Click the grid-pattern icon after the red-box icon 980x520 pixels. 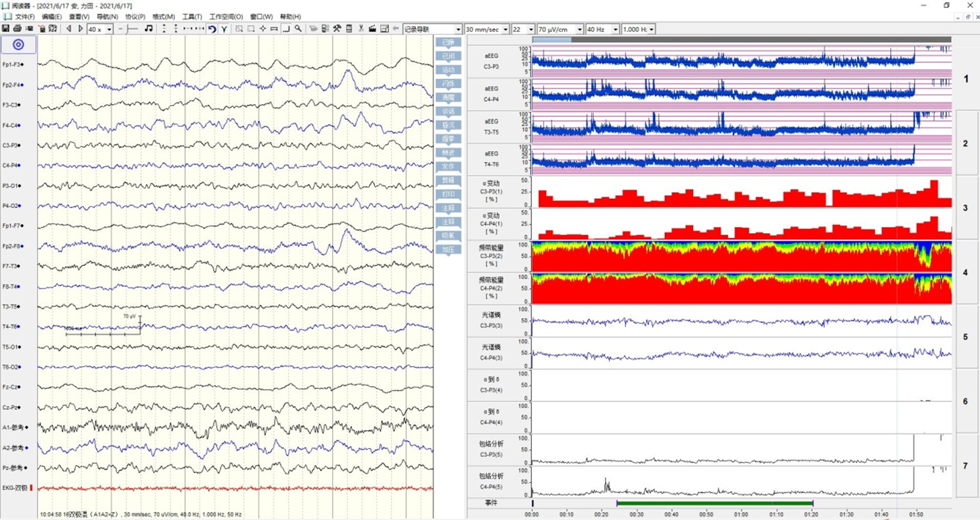pos(52,29)
